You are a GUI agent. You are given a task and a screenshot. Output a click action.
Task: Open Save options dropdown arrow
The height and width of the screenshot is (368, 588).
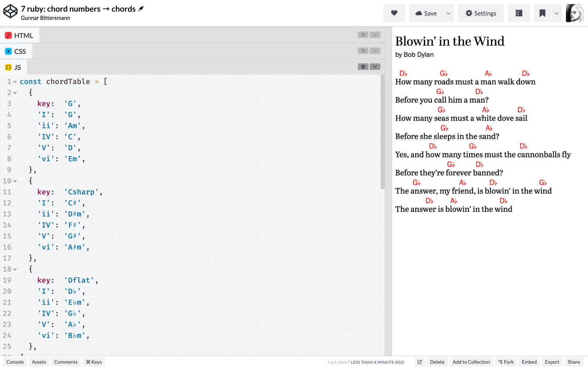click(x=448, y=13)
